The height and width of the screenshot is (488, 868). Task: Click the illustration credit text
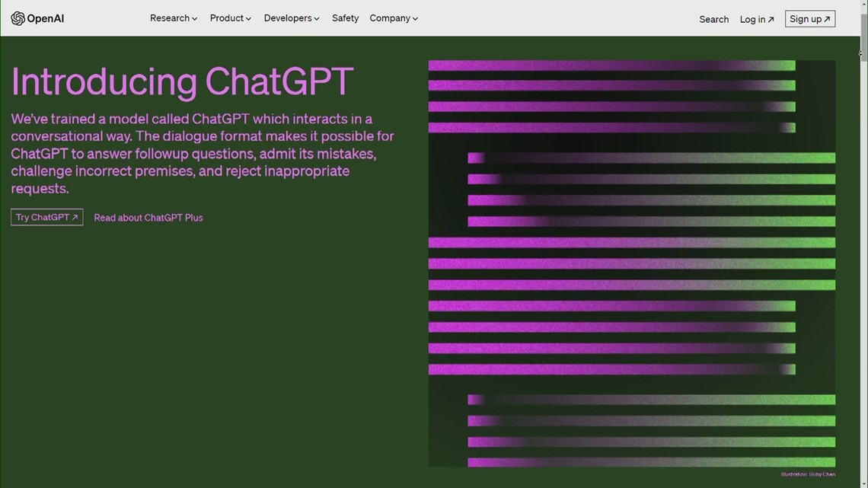(808, 474)
